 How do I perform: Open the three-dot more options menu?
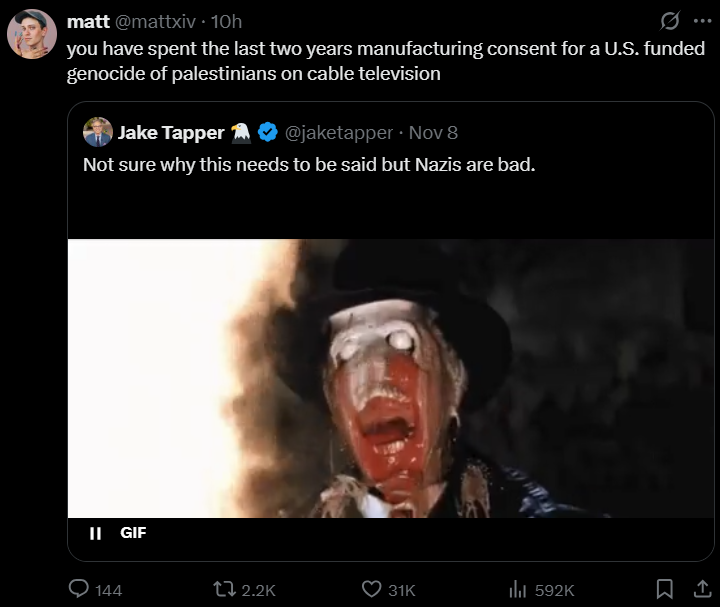pos(701,21)
